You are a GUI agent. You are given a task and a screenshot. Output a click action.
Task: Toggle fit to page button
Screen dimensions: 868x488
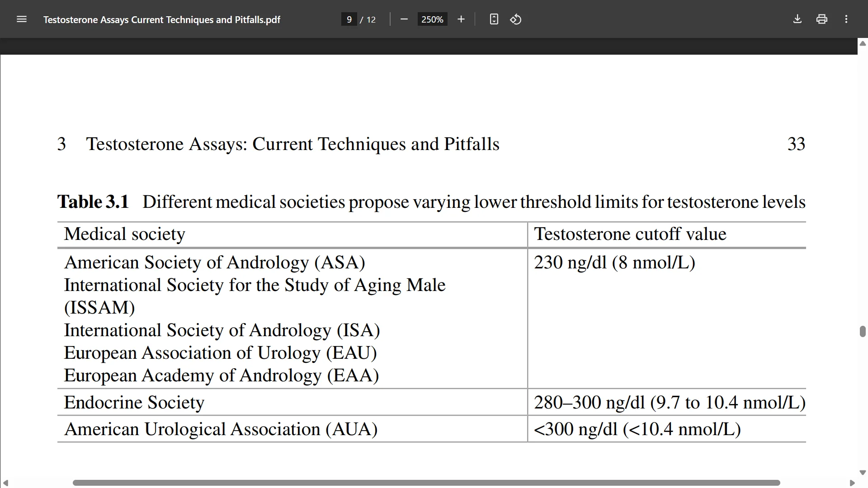coord(494,19)
